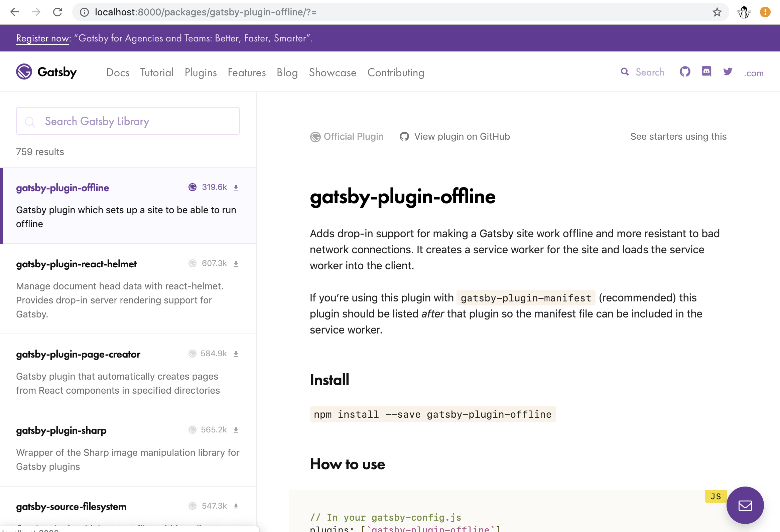The height and width of the screenshot is (532, 780).
Task: Open the Plugins nav item
Action: (201, 73)
